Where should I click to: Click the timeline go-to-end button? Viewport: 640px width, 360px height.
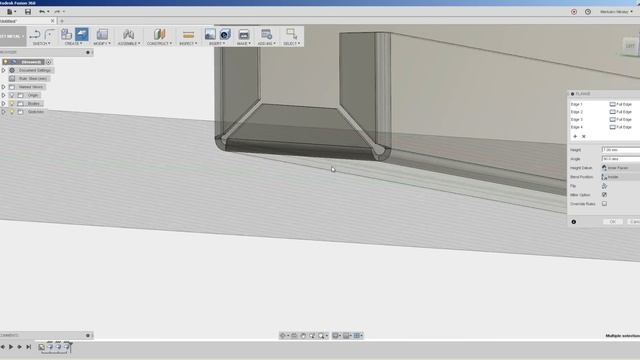(x=29, y=347)
